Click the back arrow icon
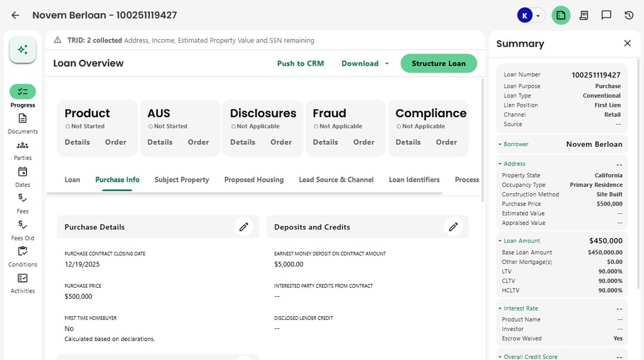644x360 pixels. coord(16,16)
